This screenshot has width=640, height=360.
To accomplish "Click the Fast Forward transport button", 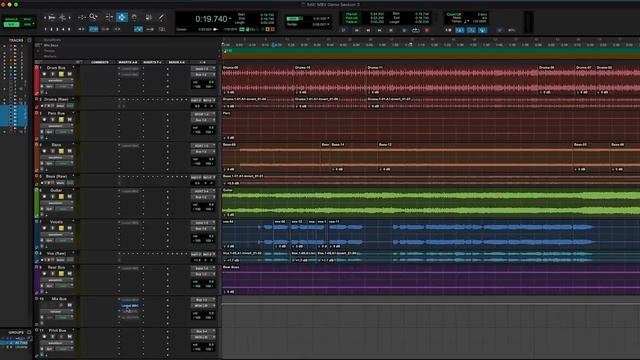I will point(380,30).
